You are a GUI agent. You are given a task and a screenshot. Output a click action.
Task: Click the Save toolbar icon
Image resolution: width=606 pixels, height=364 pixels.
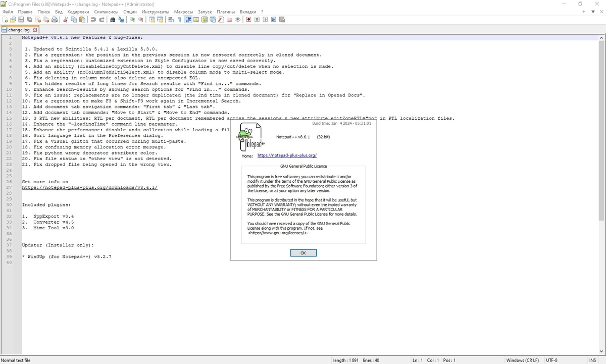click(x=21, y=20)
